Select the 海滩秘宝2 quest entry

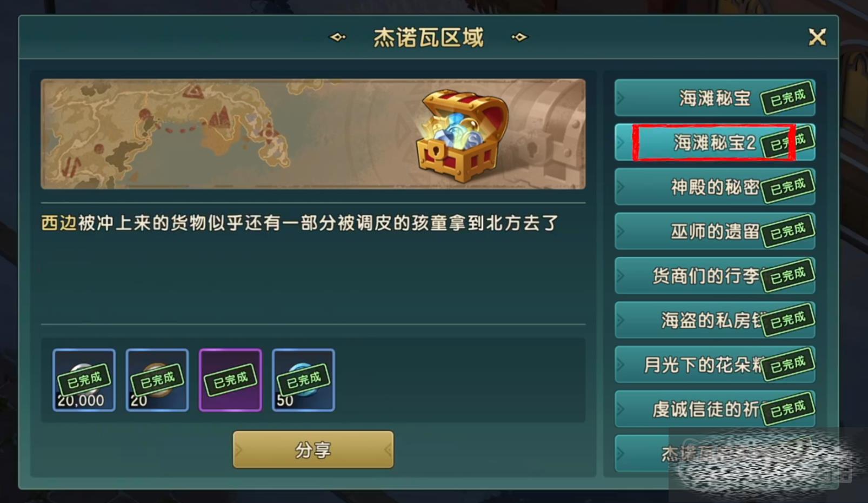[715, 142]
